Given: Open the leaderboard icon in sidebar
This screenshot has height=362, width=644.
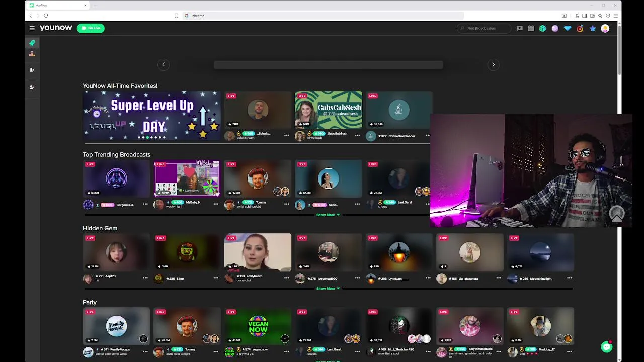Looking at the screenshot, I should (32, 54).
